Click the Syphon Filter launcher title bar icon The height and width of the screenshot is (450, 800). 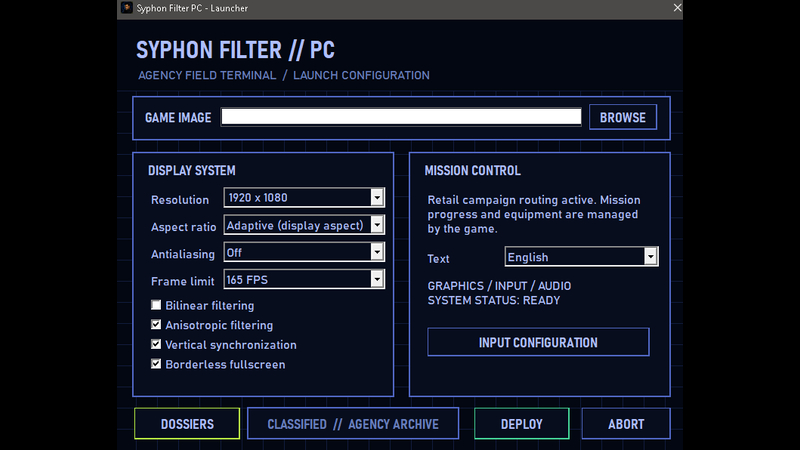127,8
